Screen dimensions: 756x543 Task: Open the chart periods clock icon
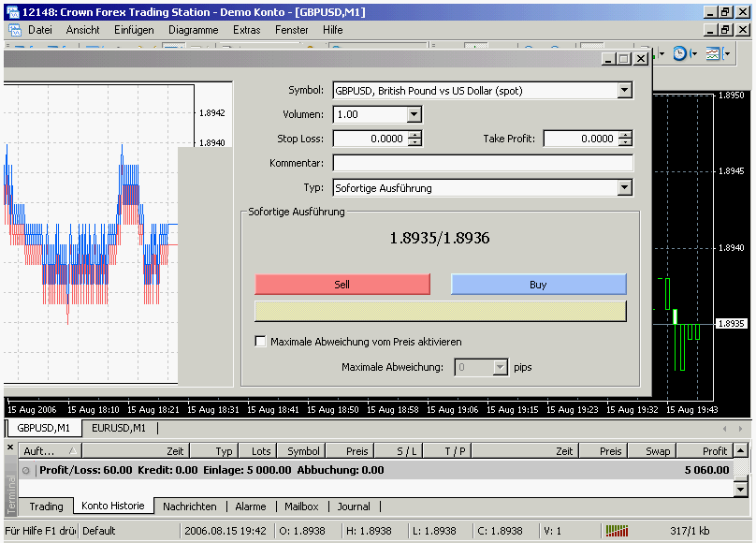click(679, 54)
